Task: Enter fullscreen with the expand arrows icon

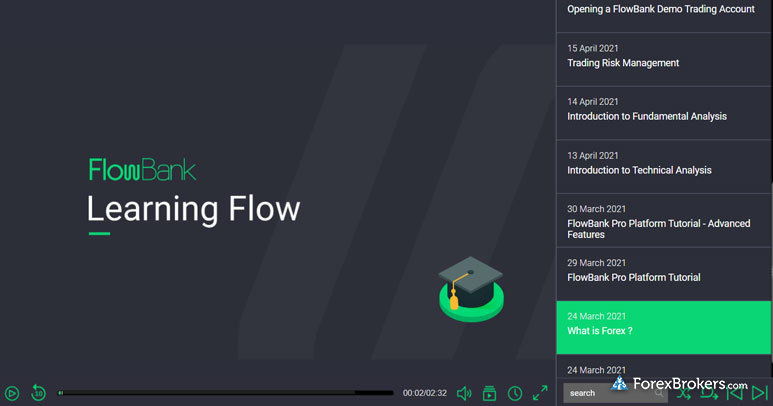Action: (x=540, y=393)
